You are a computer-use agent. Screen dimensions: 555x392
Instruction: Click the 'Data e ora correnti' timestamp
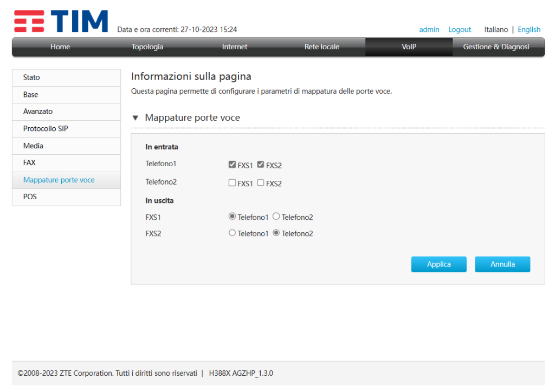pyautogui.click(x=177, y=30)
